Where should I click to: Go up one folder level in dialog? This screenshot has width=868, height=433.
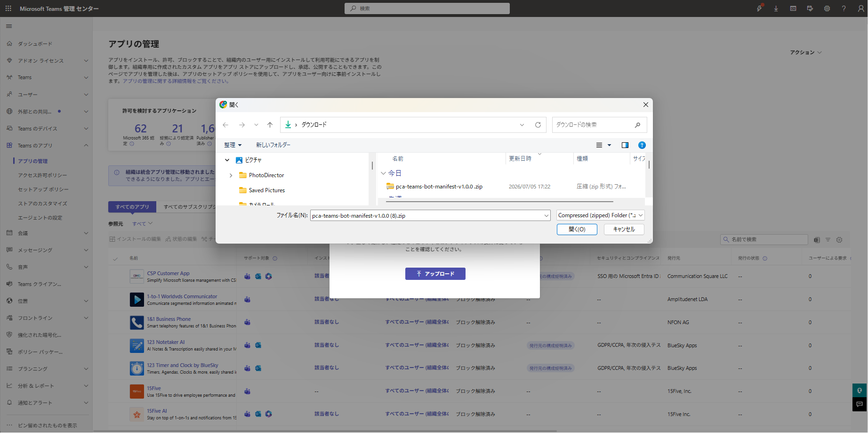click(270, 125)
